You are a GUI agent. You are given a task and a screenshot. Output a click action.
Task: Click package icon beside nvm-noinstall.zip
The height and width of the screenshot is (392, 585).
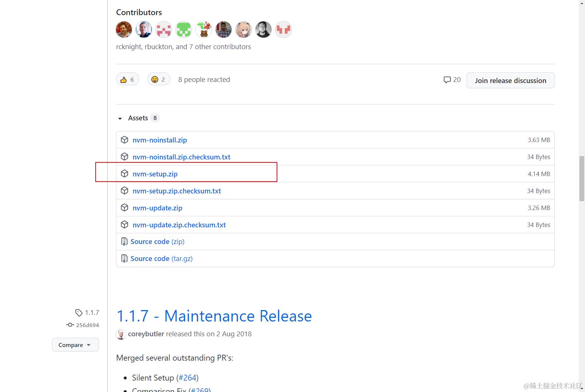click(x=124, y=140)
